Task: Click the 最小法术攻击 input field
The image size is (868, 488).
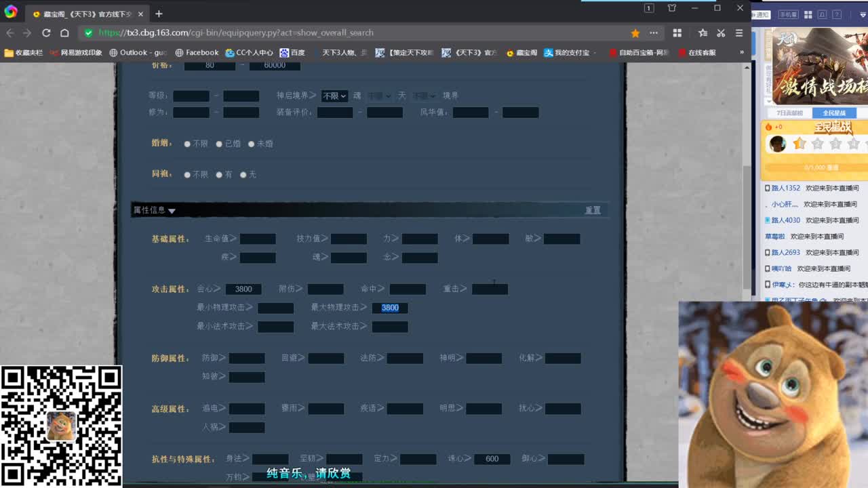Action: (x=275, y=327)
